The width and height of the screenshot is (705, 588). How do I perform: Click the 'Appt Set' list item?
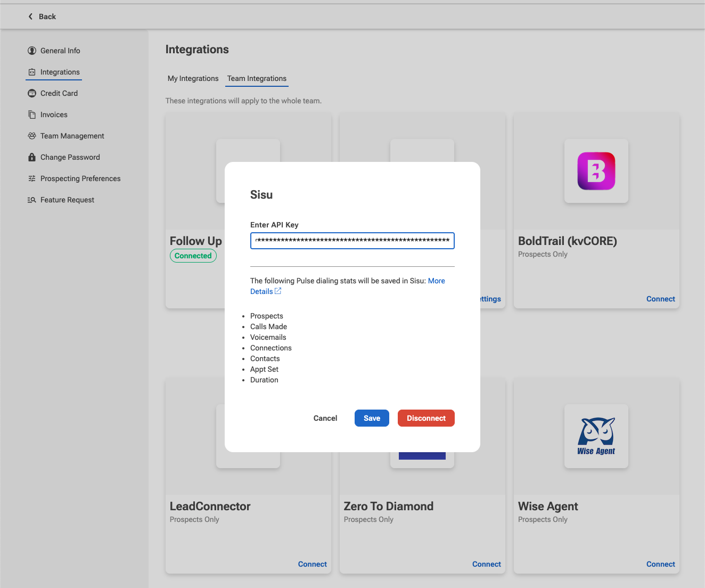[x=264, y=369]
